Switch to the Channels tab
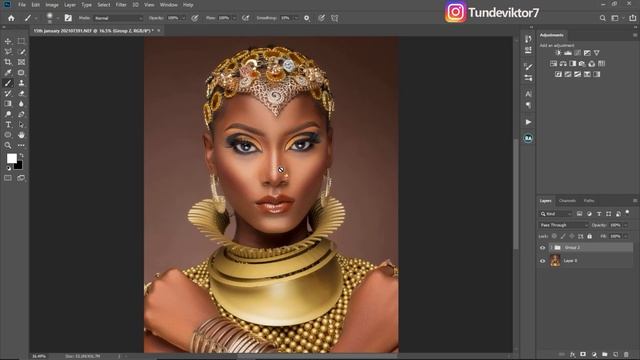Viewport: 640px width, 360px height. click(x=567, y=201)
